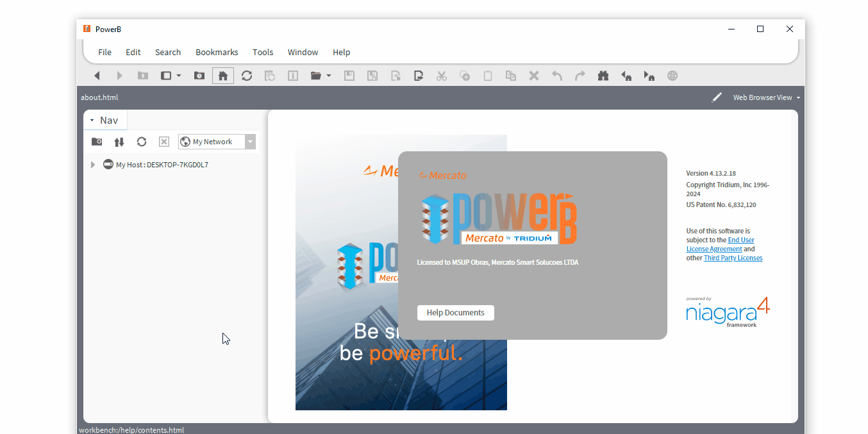Viewport: 868px width, 434px height.
Task: Click the US Patent No. 6,832,120 text
Action: [x=721, y=204]
